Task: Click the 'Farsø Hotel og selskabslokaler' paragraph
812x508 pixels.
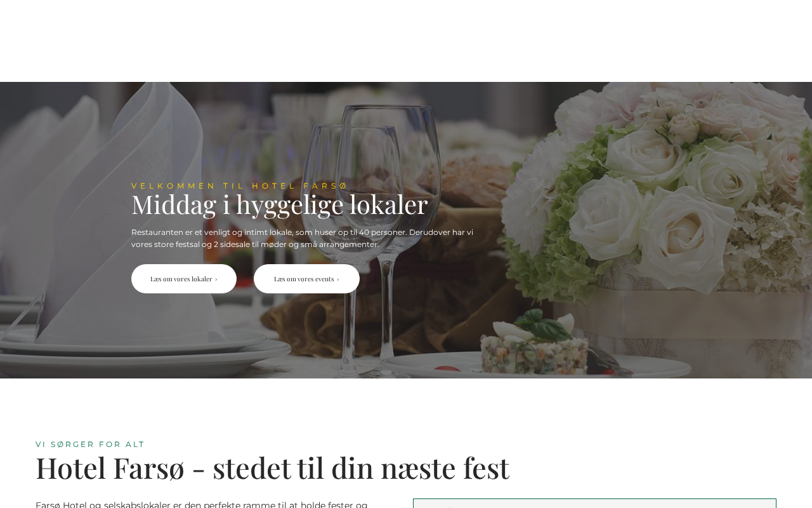Action: click(x=202, y=504)
